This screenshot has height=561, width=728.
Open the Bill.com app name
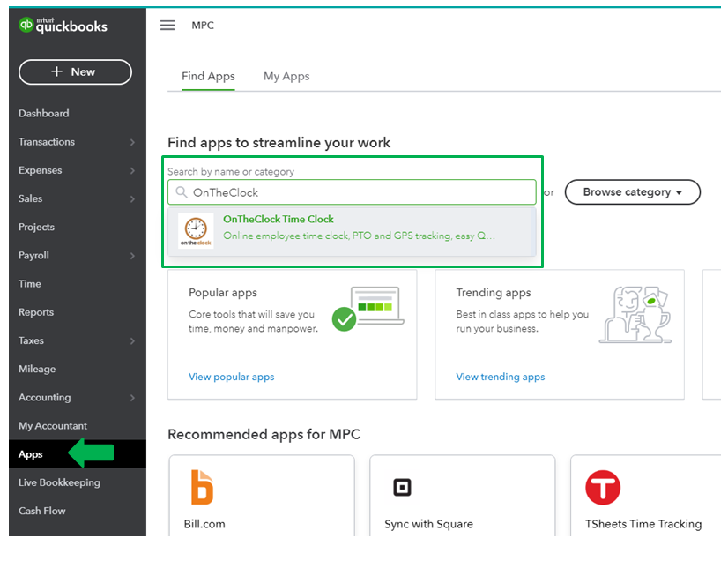click(x=204, y=524)
